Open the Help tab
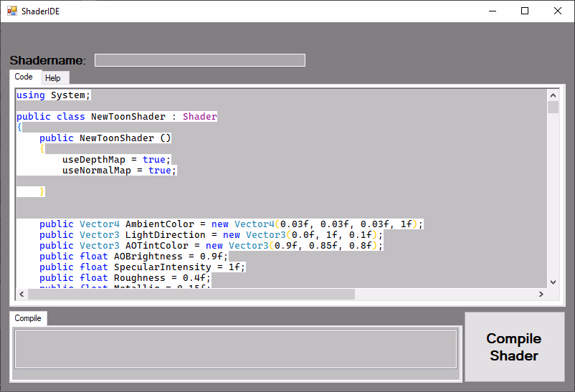575x392 pixels. coord(53,77)
